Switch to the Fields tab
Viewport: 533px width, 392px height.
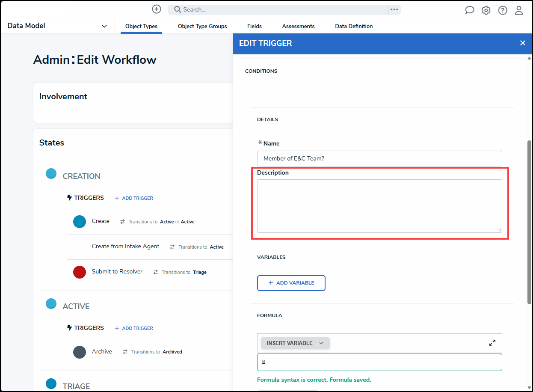tap(255, 26)
